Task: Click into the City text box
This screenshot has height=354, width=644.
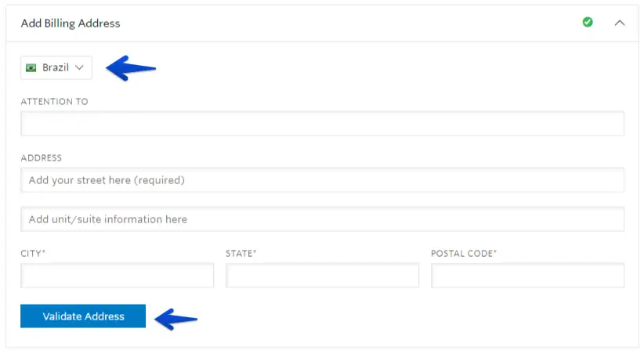Action: tap(117, 276)
